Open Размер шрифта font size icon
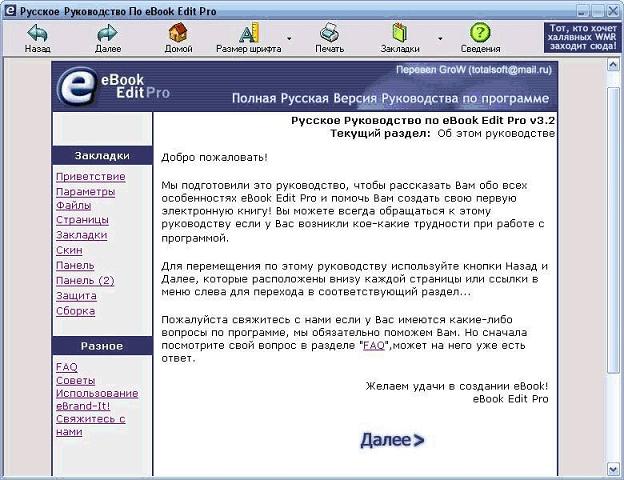This screenshot has width=624, height=480. (249, 32)
